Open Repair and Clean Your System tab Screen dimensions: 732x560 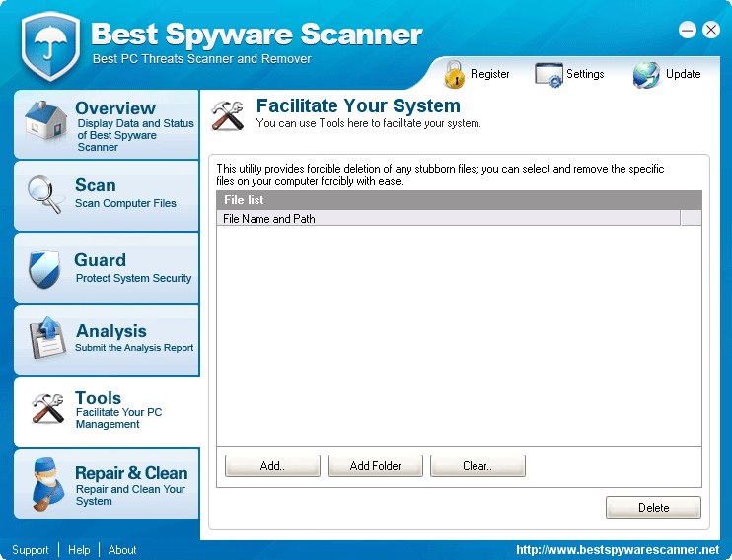107,483
